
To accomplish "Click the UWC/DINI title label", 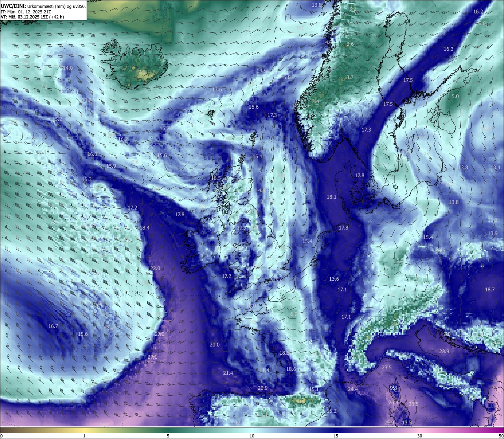I will pyautogui.click(x=13, y=6).
